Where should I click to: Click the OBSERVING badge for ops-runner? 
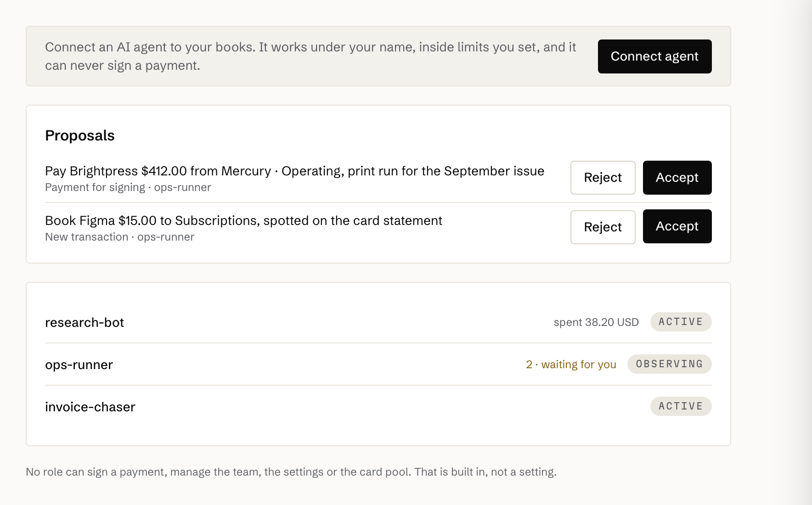click(x=669, y=364)
